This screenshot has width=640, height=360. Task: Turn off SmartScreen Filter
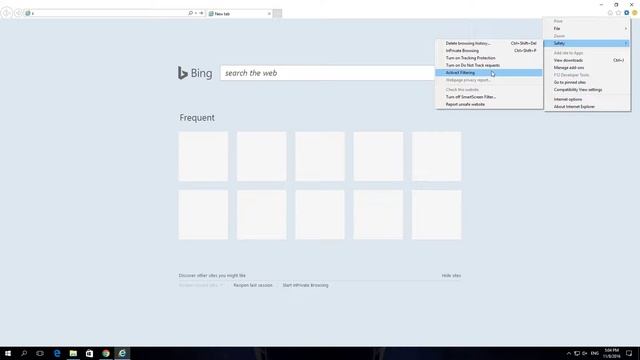489,97
